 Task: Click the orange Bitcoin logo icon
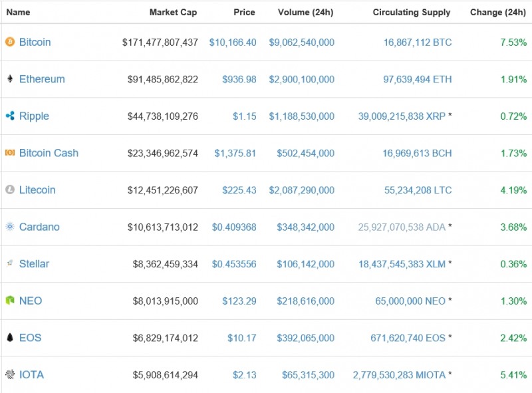pos(9,42)
